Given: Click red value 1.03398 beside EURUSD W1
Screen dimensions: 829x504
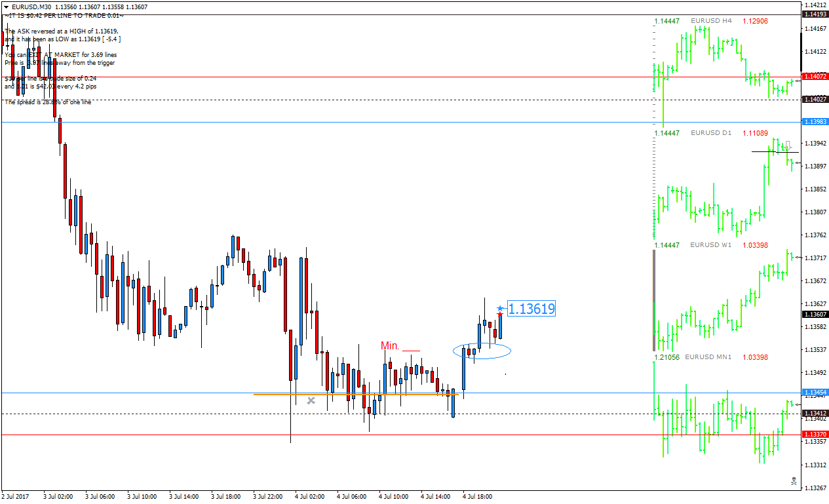Looking at the screenshot, I should (x=756, y=245).
